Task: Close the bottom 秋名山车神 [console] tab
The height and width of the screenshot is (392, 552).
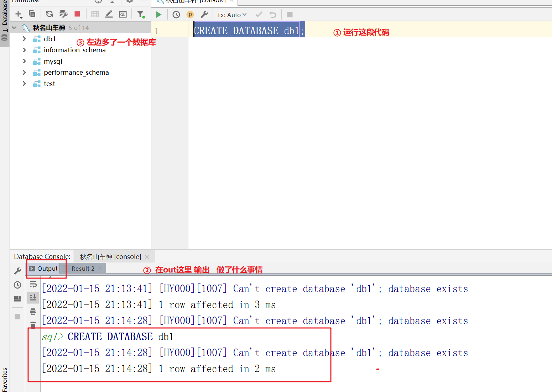Action: coord(147,257)
